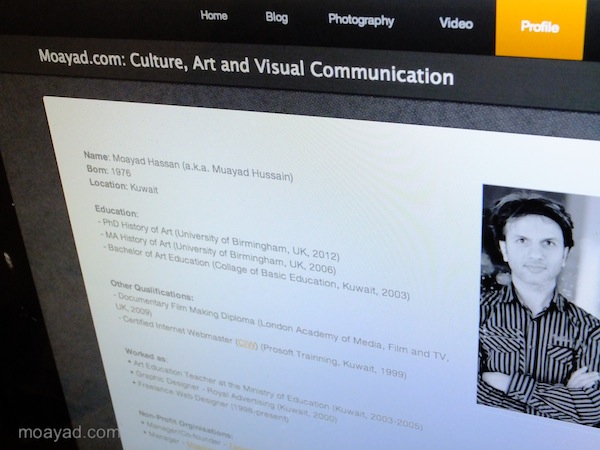Click the Freelance Web Designer bullet

coord(210,400)
